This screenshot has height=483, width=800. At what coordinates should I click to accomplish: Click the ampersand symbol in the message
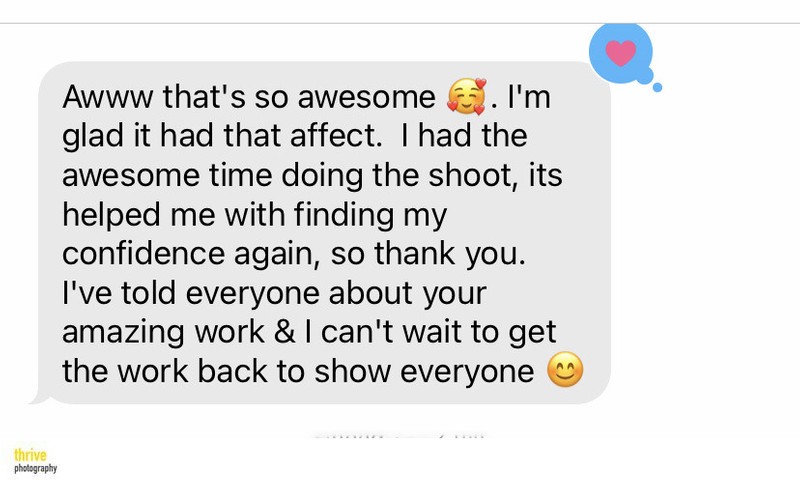click(x=284, y=332)
